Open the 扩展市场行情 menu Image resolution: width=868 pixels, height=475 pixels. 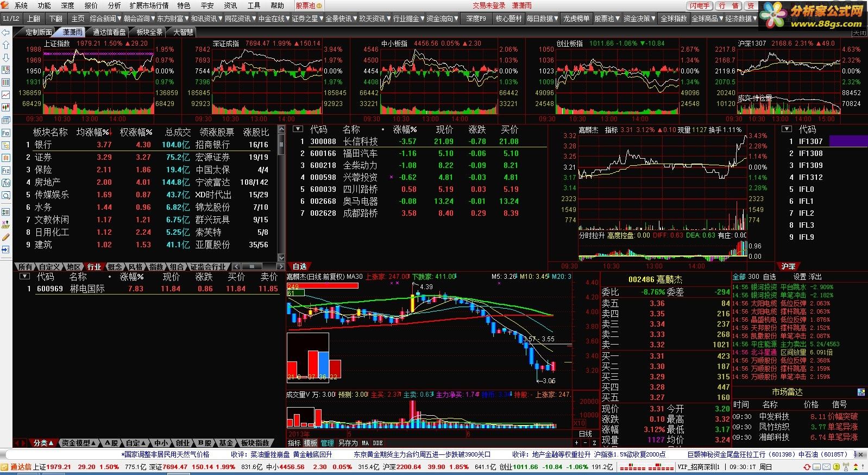(149, 5)
